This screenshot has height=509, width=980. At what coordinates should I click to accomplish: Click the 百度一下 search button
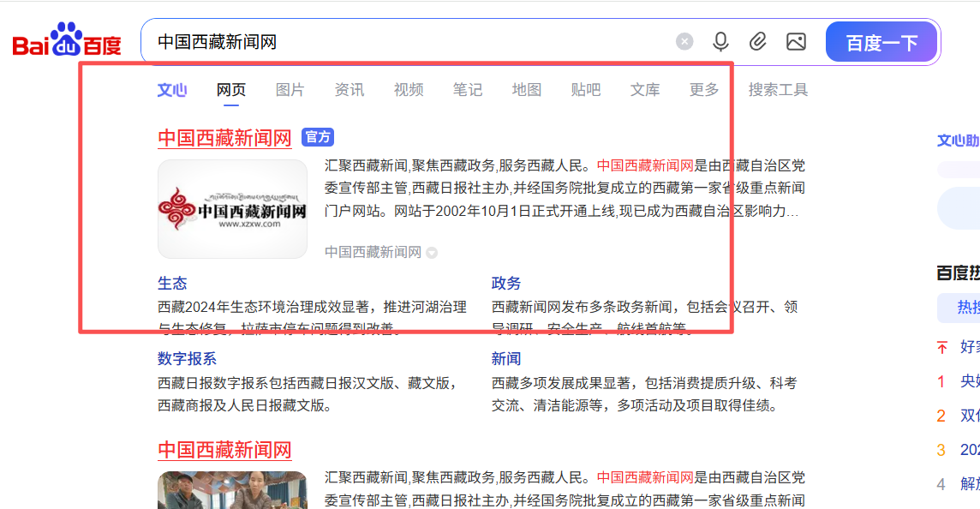881,40
